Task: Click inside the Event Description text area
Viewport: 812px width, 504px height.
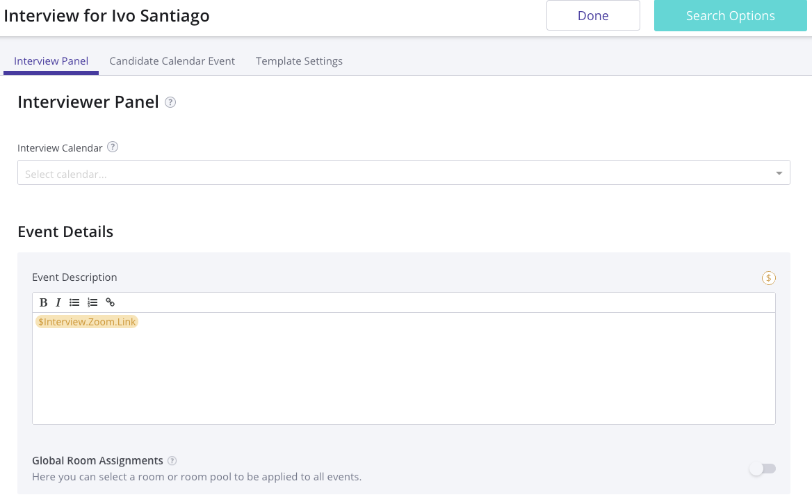Action: pyautogui.click(x=403, y=375)
